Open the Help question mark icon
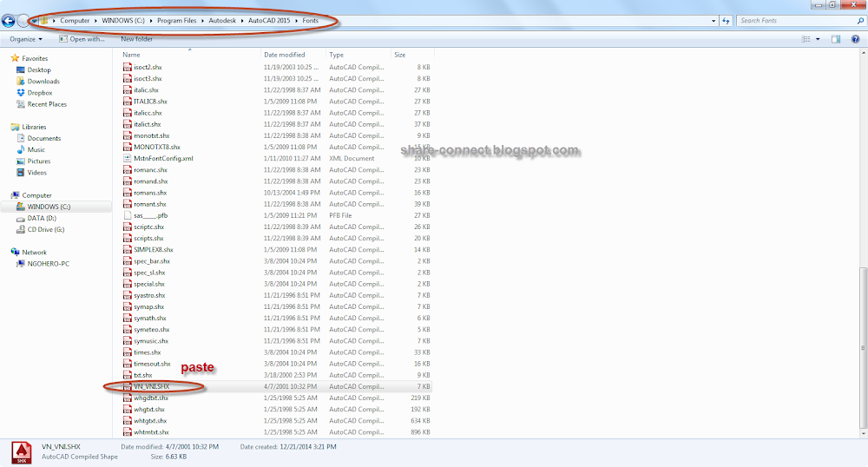The image size is (868, 467). [x=855, y=39]
